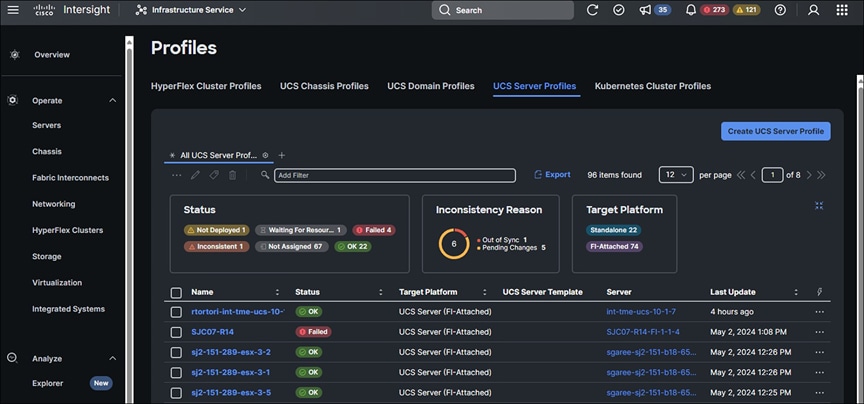Collapse the Operate section chevron
The width and height of the screenshot is (864, 404).
pyautogui.click(x=112, y=100)
